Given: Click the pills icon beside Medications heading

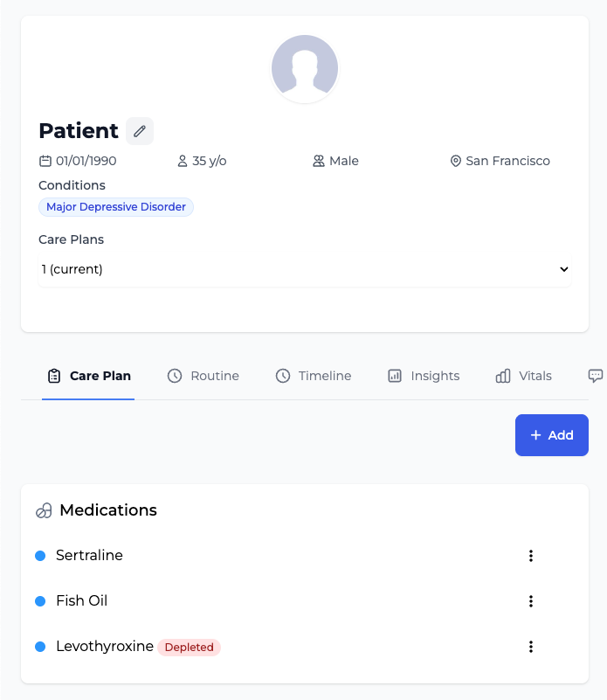Looking at the screenshot, I should click(x=44, y=511).
